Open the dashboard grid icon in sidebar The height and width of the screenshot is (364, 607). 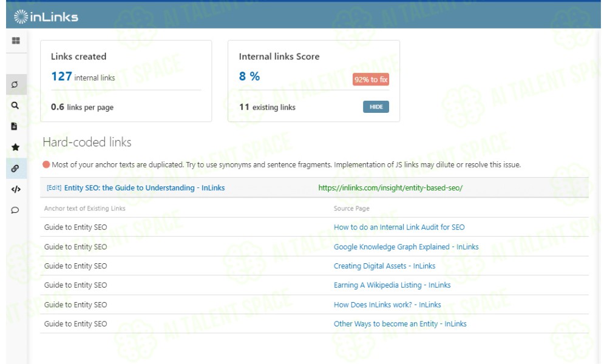coord(16,41)
